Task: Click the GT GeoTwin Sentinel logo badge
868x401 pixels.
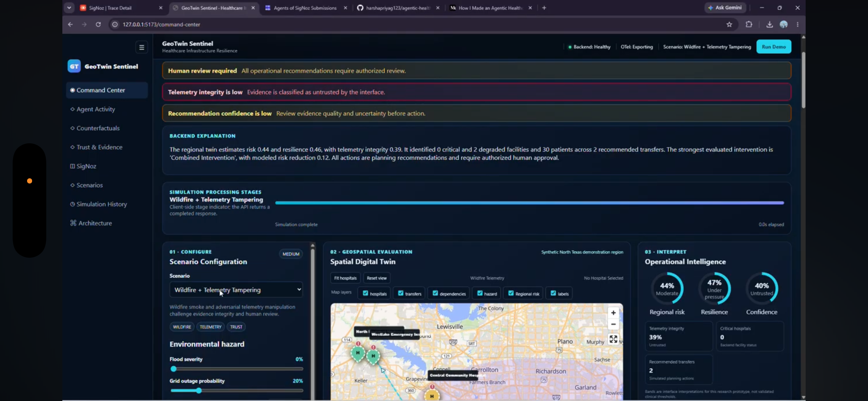Action: (74, 66)
